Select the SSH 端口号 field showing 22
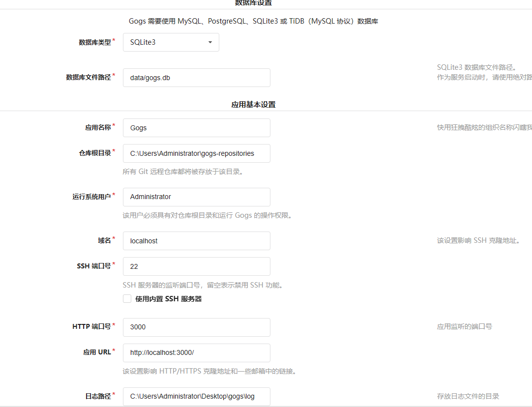The image size is (532, 407). pyautogui.click(x=196, y=266)
